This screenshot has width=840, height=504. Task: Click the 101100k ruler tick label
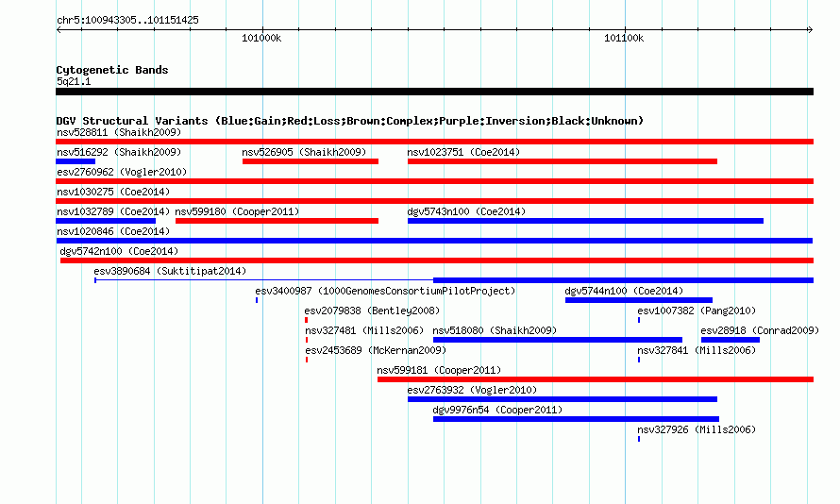pyautogui.click(x=624, y=38)
